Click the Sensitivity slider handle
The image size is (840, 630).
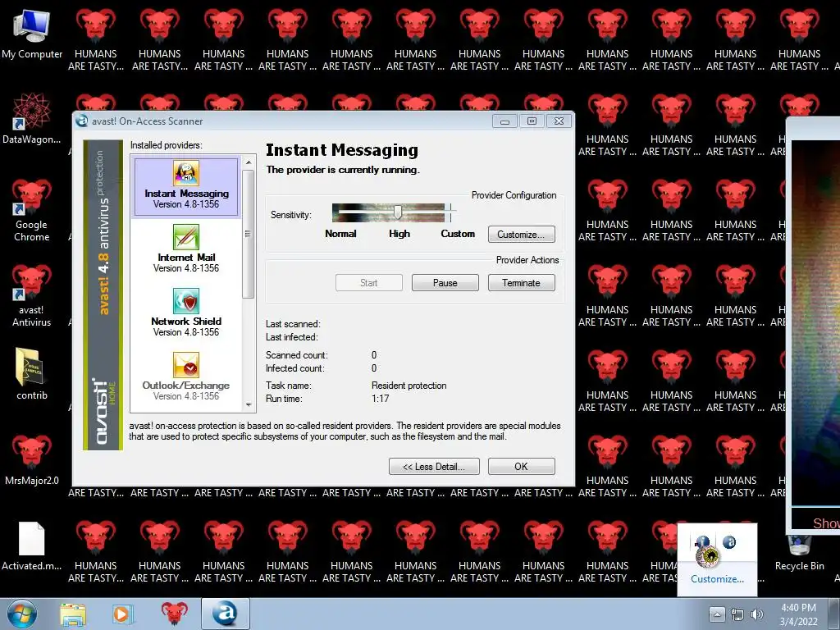click(x=398, y=212)
